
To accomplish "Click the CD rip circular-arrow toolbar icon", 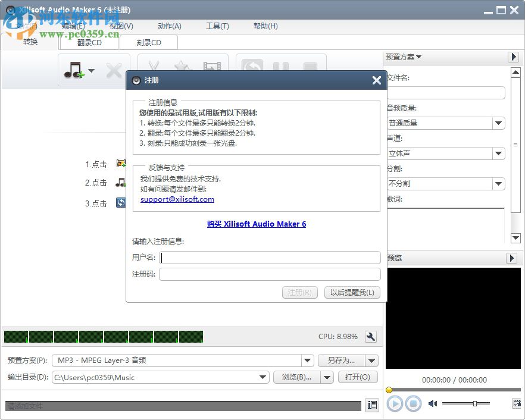I will (x=253, y=64).
